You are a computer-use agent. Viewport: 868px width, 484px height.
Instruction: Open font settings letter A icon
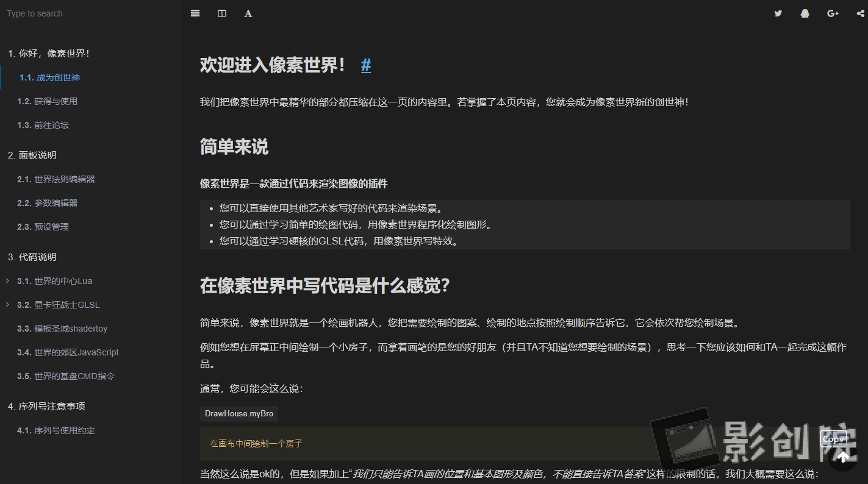click(x=248, y=13)
